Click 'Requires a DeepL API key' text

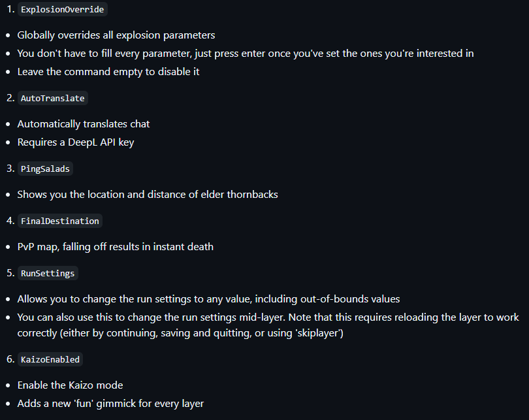coord(76,142)
